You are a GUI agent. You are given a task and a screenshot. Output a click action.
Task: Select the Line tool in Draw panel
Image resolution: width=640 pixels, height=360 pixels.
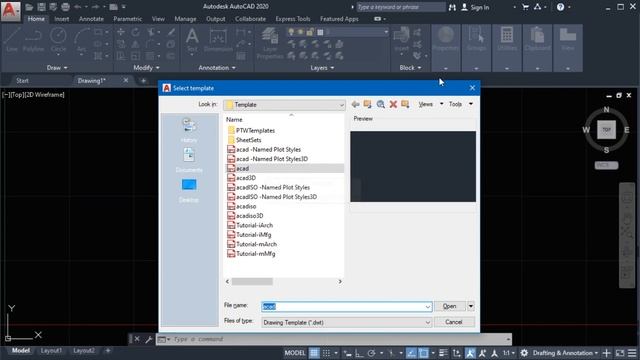coord(11,40)
